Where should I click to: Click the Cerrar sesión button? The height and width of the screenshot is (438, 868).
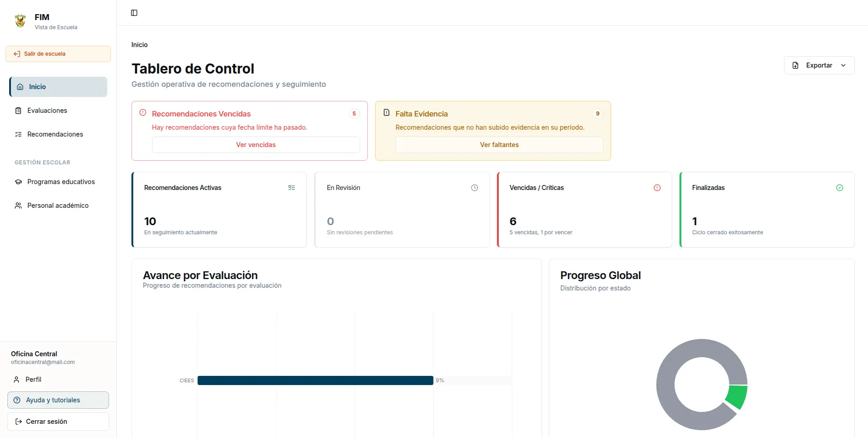point(58,422)
